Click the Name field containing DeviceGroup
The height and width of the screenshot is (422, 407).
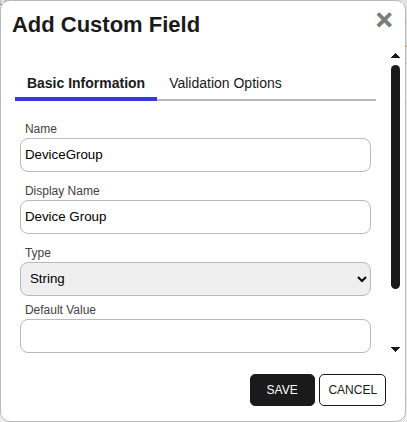(195, 155)
